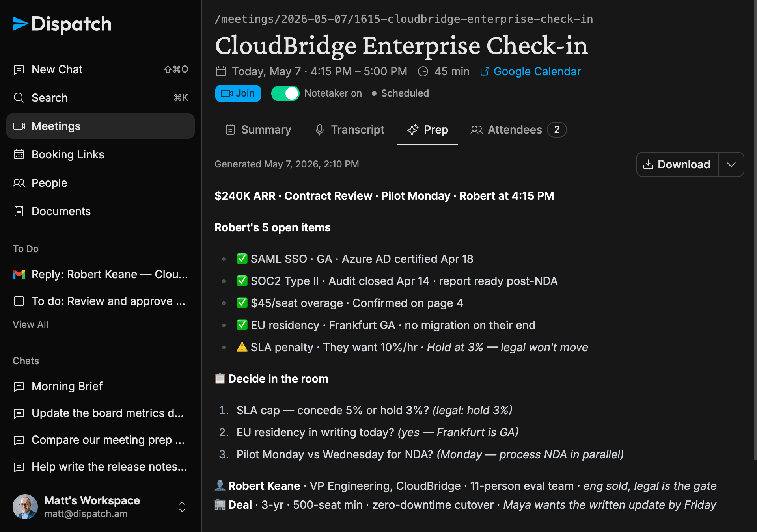Click the SLA penalty warning item
Viewport: 757px width, 532px height.
(412, 347)
